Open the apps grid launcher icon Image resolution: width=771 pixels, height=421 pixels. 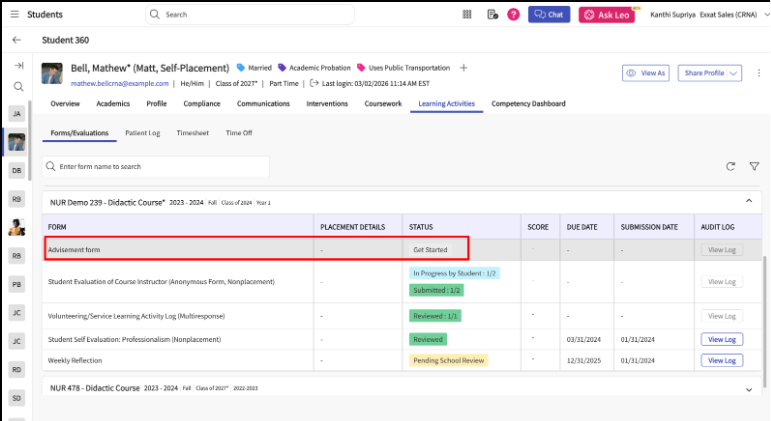pyautogui.click(x=467, y=14)
